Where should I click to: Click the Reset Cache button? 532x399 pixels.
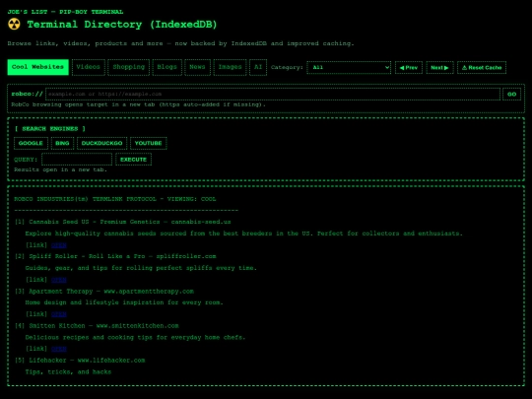(482, 68)
